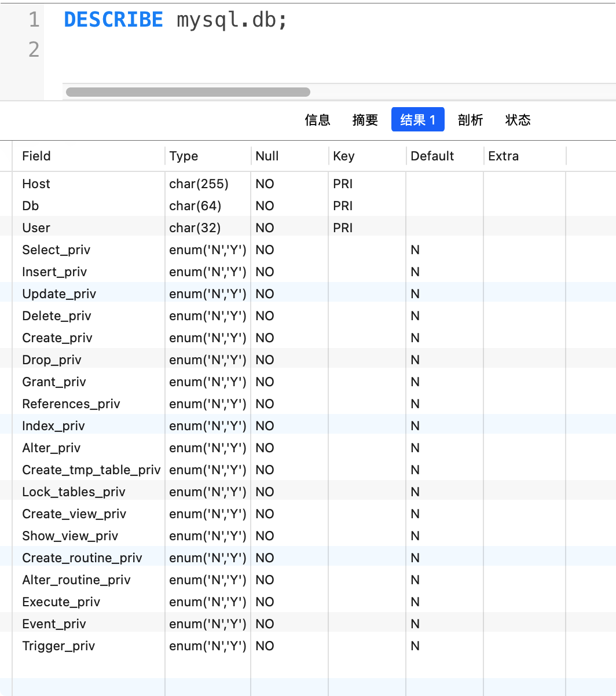Screen dimensions: 616x696
Task: Open the 状态 tab
Action: [x=518, y=120]
